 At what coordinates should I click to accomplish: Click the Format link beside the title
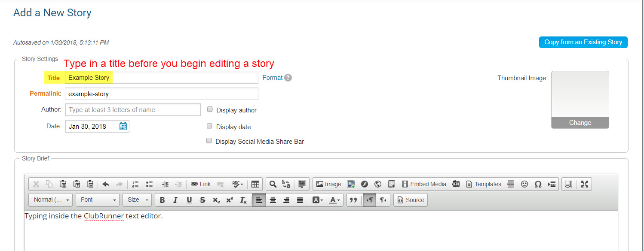point(273,78)
